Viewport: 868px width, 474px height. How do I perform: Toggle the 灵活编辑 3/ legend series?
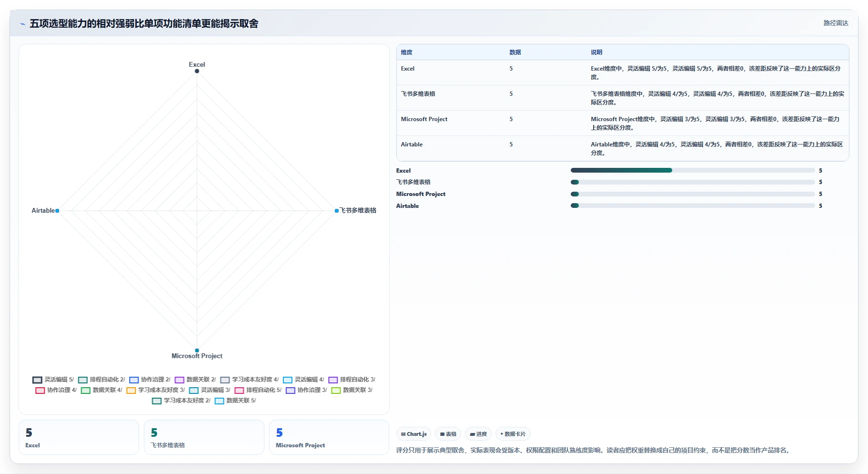tap(210, 390)
